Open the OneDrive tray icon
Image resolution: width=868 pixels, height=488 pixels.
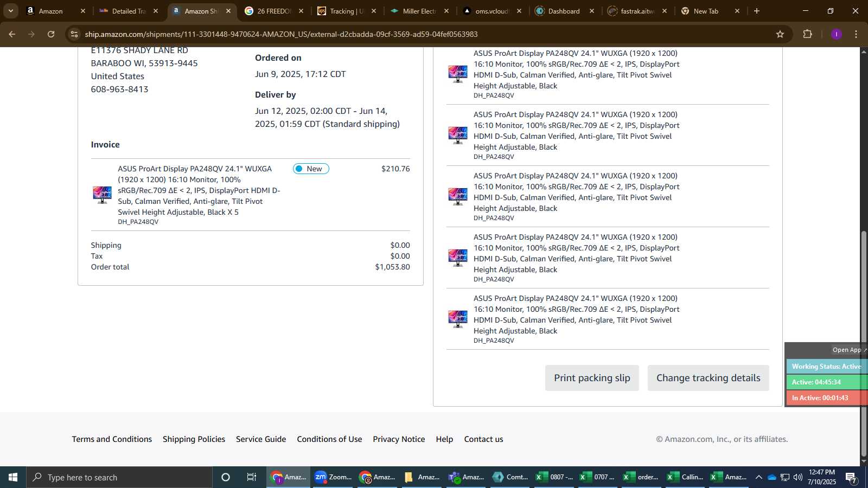point(771,477)
